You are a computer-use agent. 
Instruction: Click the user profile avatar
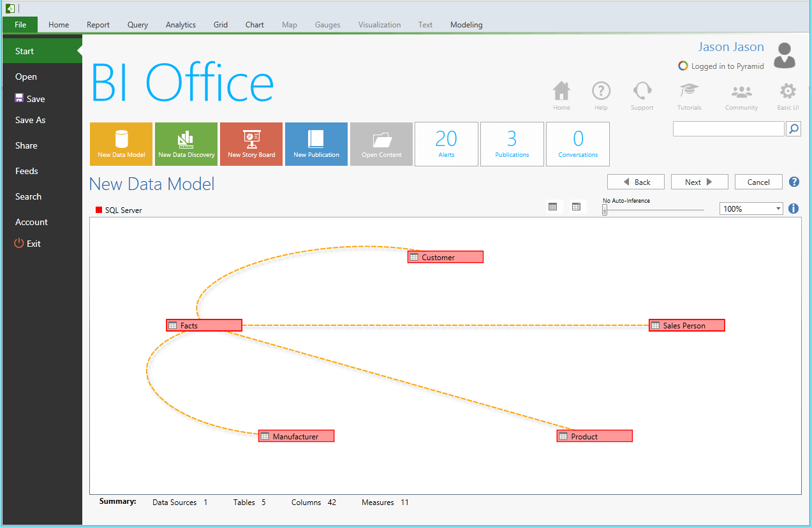pos(785,55)
